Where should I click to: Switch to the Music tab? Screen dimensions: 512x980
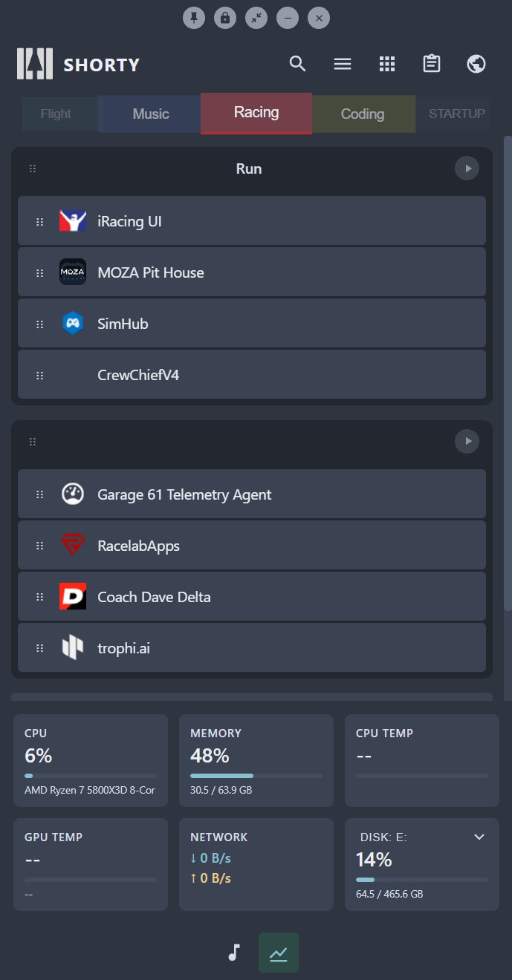point(151,114)
